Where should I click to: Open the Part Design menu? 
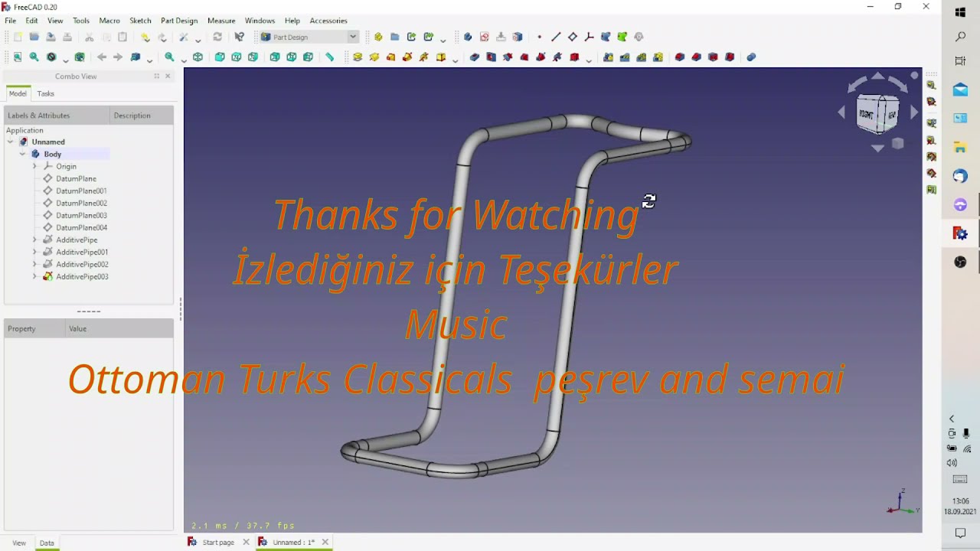(178, 21)
